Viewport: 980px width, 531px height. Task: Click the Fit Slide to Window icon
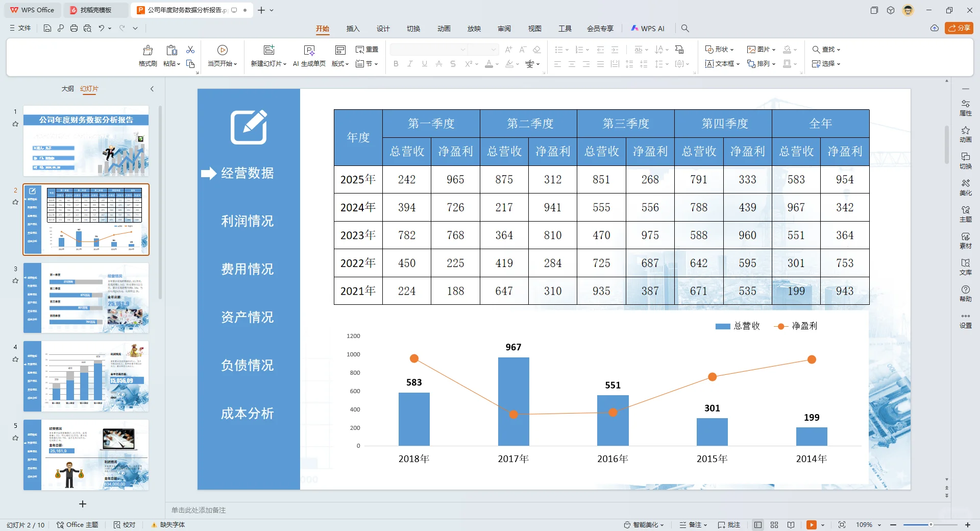click(x=842, y=525)
